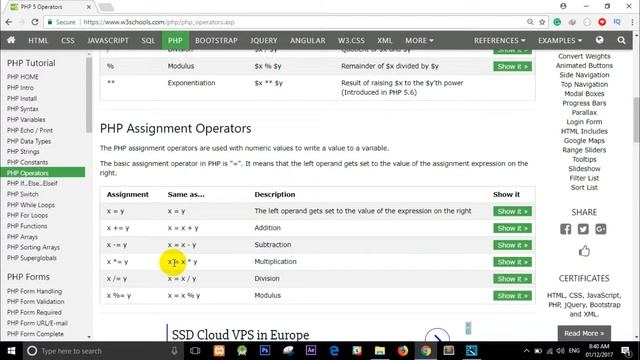Open the ANGULAR tutorial tab
Image resolution: width=640 pixels, height=360 pixels.
(308, 40)
